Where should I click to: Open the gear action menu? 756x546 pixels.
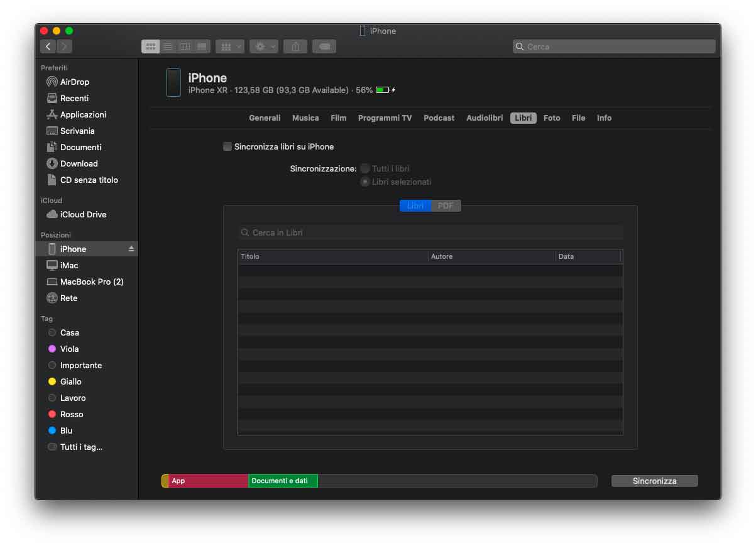tap(263, 46)
